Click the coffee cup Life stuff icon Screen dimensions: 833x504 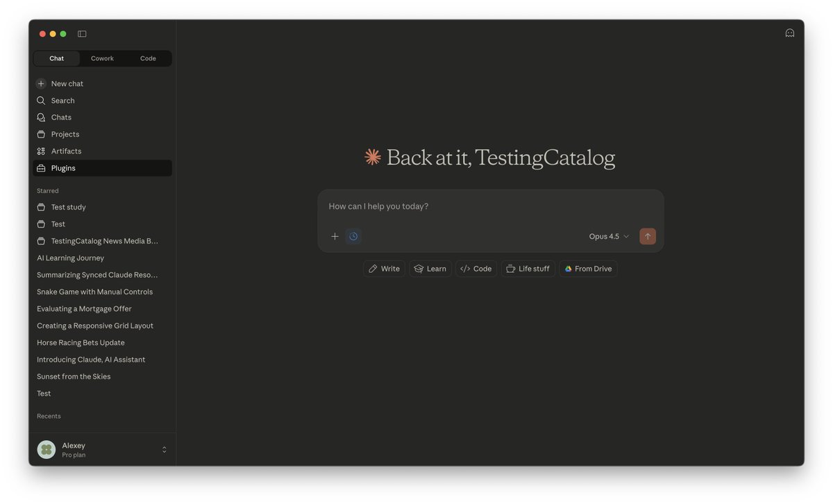pyautogui.click(x=510, y=269)
